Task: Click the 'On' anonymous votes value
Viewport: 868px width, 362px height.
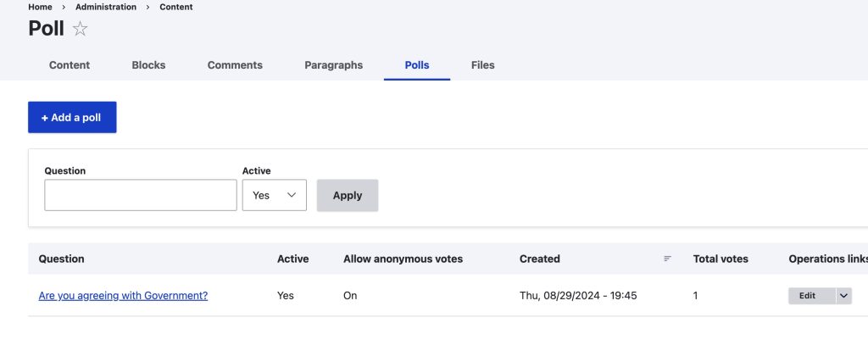Action: (350, 296)
